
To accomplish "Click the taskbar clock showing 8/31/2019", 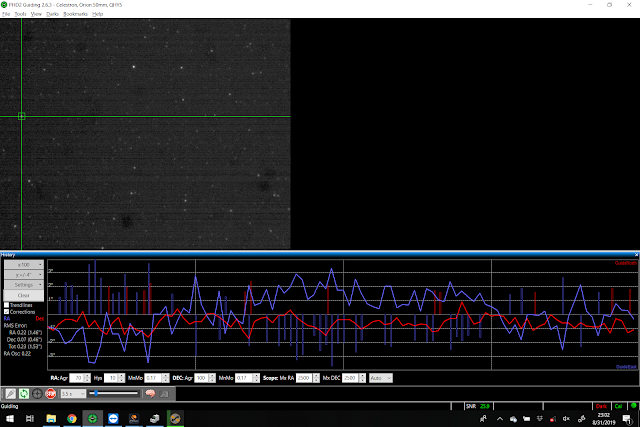I will [604, 419].
